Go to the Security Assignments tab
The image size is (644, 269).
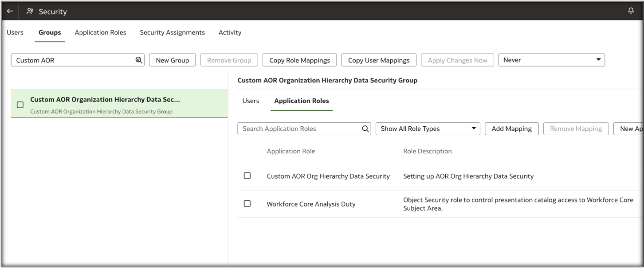[x=172, y=32]
